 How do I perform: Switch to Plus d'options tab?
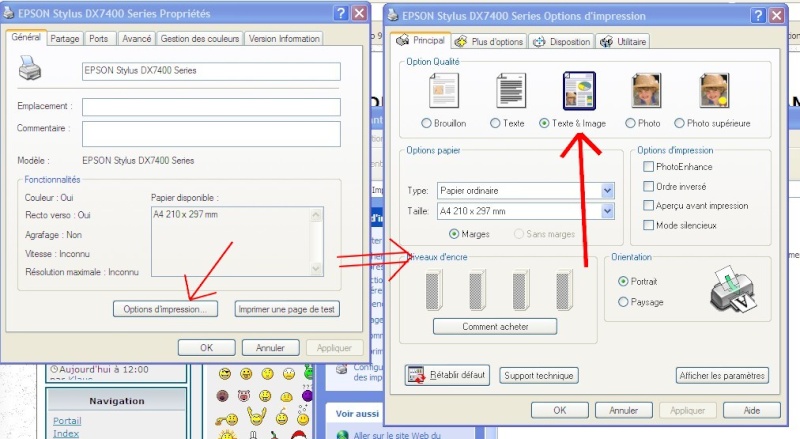click(x=490, y=41)
